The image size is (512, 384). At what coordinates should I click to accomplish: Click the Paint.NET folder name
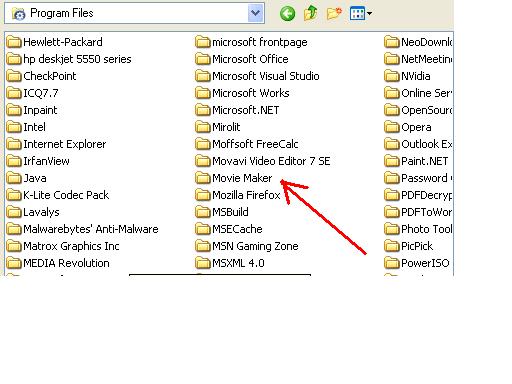coord(424,161)
